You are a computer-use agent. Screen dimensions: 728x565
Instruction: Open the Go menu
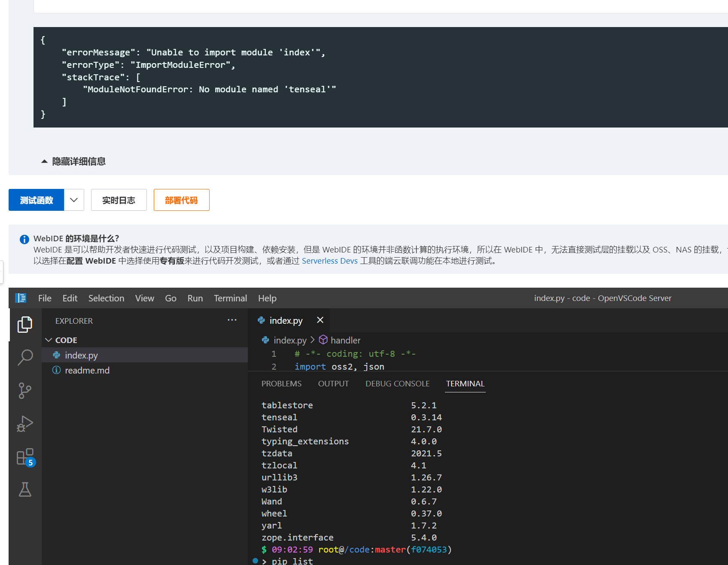click(171, 298)
